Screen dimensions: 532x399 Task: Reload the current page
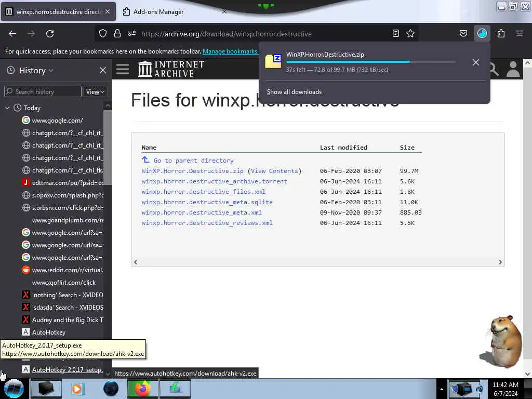pos(50,34)
